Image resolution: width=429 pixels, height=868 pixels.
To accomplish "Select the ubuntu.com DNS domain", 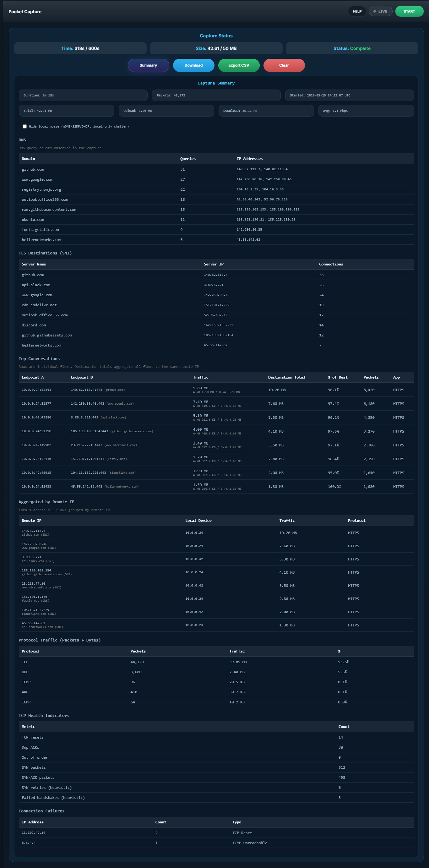I will coord(33,220).
